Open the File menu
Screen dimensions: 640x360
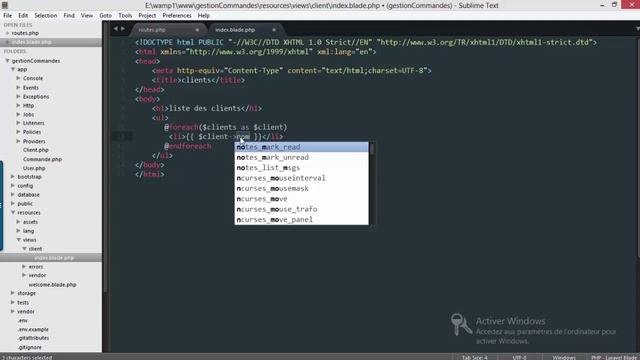tap(7, 16)
